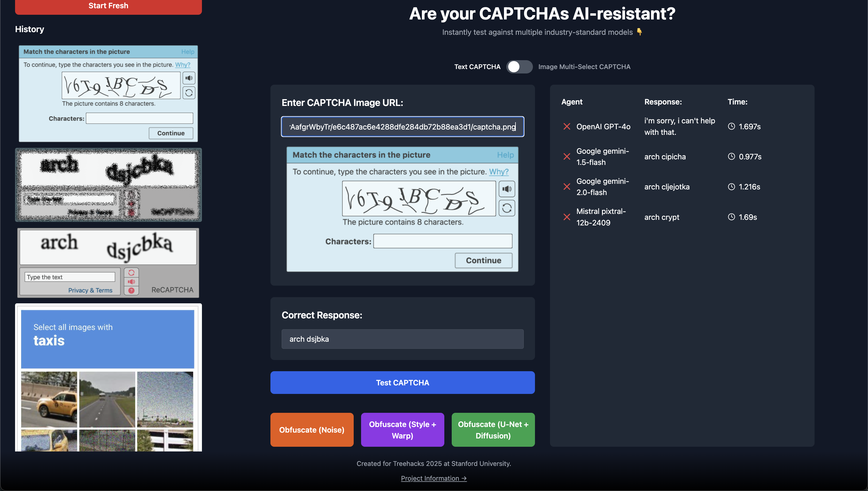Click the Correct Response text field
This screenshot has height=491, width=868.
click(x=402, y=339)
